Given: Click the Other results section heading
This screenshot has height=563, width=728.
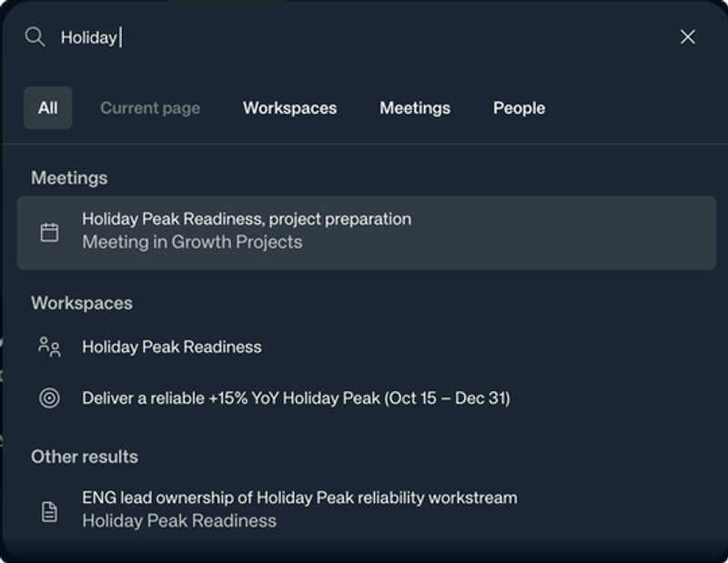Looking at the screenshot, I should pyautogui.click(x=85, y=457).
